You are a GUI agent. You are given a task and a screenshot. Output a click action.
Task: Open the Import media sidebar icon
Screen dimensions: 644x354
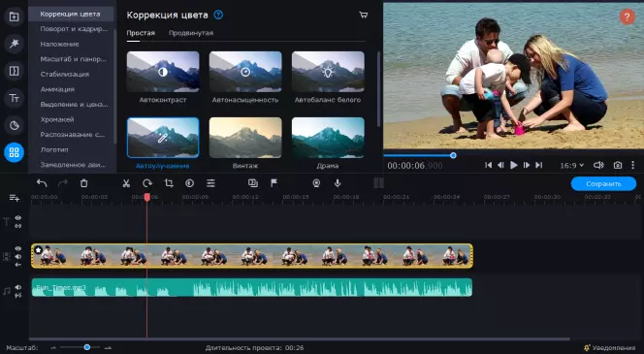coord(14,16)
